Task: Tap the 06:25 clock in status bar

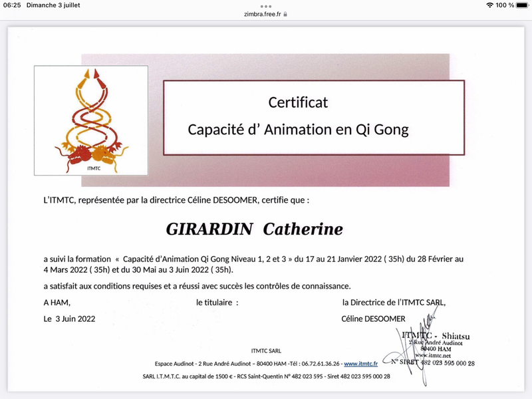Action: (12, 5)
